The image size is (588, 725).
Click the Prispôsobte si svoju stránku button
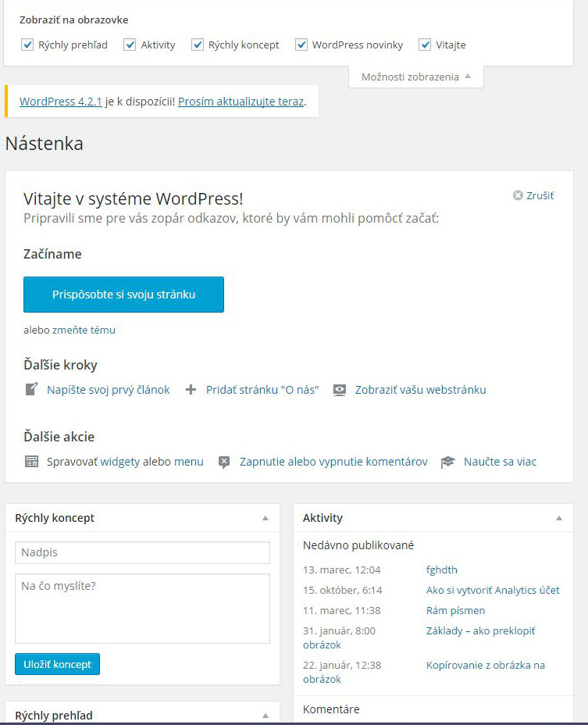click(x=123, y=295)
